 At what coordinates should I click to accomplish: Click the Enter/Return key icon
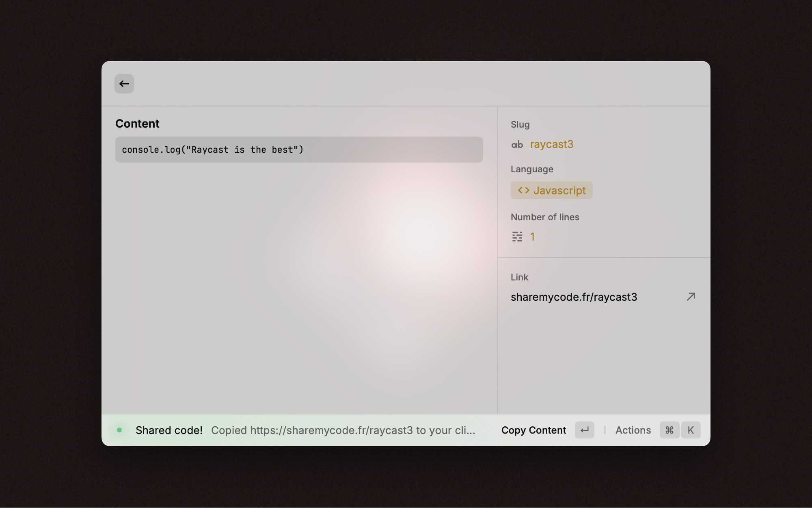pyautogui.click(x=585, y=430)
